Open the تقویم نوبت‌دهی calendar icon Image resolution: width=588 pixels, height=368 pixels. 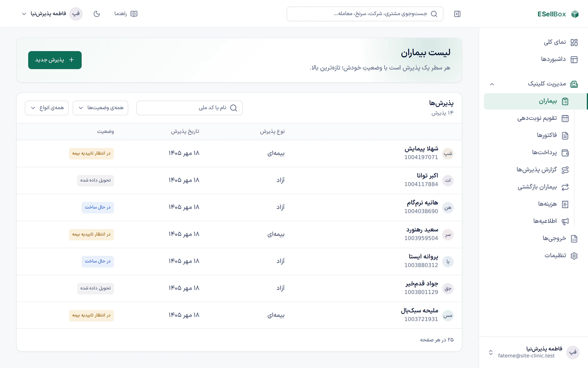(x=565, y=118)
